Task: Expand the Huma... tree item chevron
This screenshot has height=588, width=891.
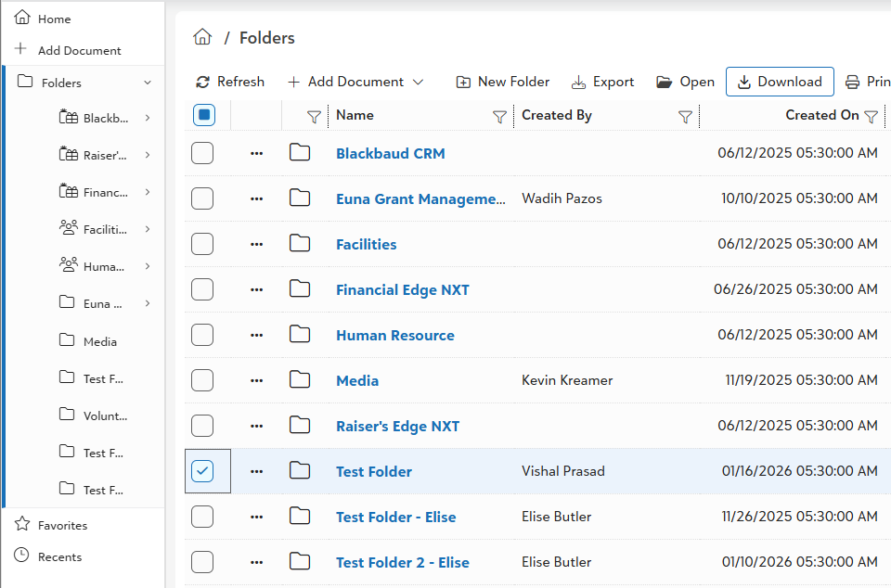Action: pos(148,266)
